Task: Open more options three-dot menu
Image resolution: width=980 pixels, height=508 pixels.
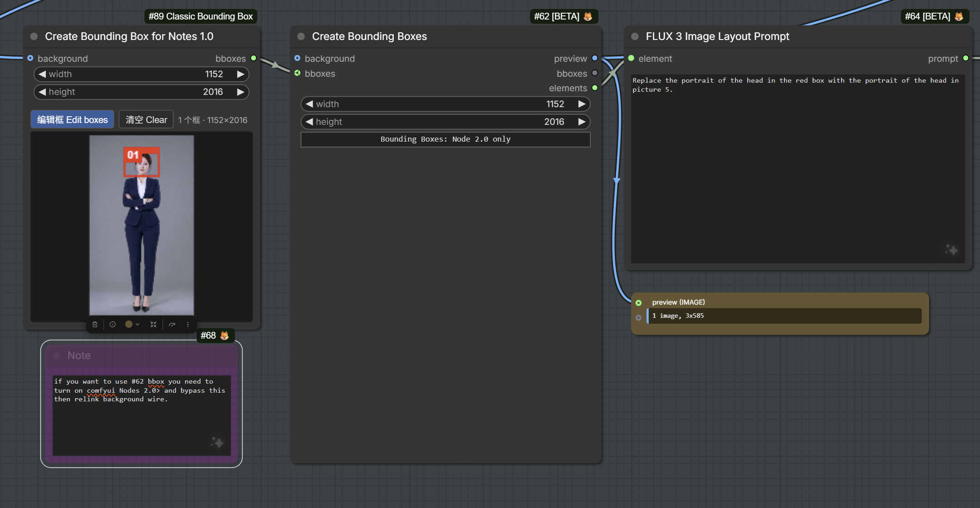Action: click(188, 324)
